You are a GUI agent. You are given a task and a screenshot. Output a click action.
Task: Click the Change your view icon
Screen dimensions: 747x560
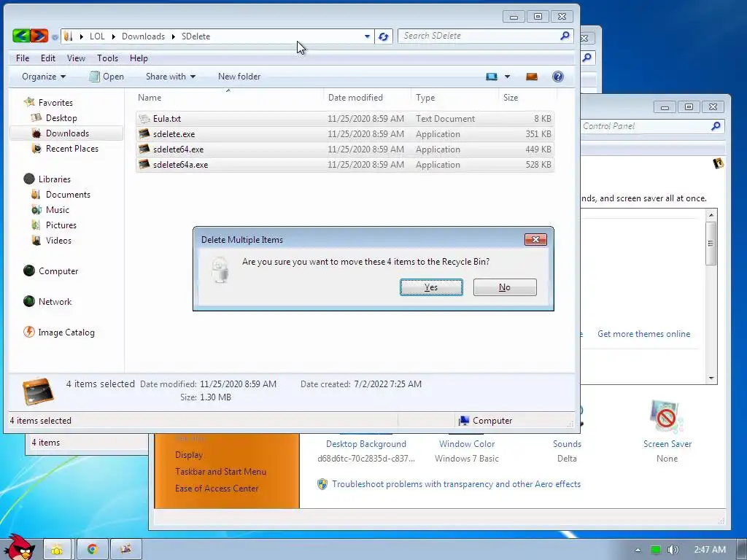pyautogui.click(x=491, y=77)
